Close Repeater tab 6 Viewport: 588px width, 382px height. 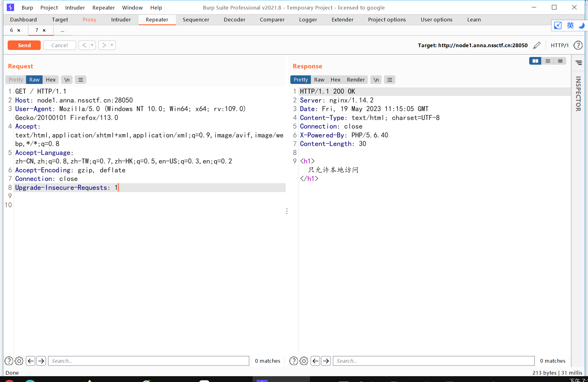click(19, 30)
